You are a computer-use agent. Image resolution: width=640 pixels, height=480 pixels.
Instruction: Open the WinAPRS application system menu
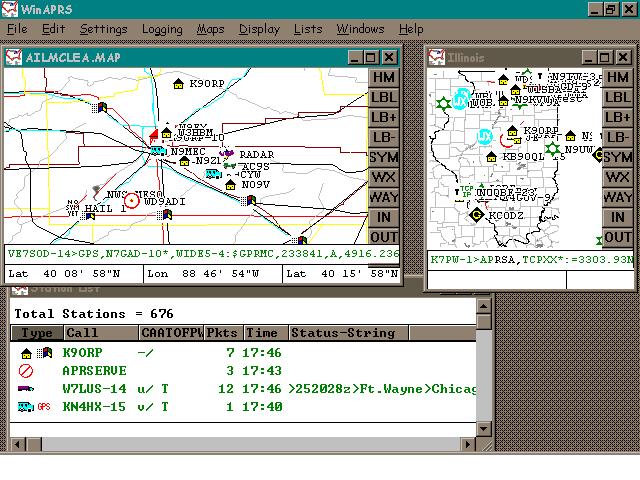[x=10, y=9]
